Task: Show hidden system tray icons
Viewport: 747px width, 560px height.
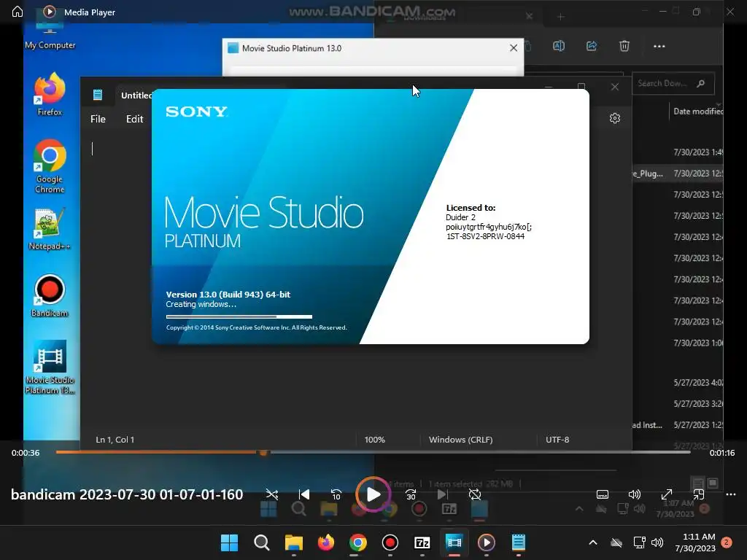Action: tap(592, 542)
